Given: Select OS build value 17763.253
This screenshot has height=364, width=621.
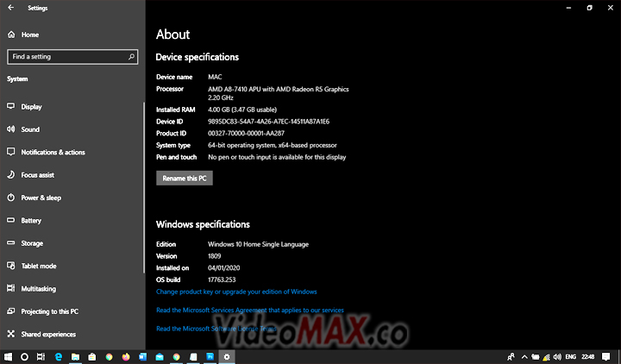Looking at the screenshot, I should pos(222,279).
